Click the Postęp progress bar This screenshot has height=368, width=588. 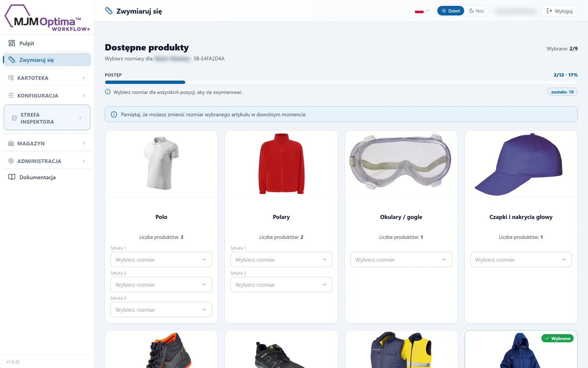(341, 82)
